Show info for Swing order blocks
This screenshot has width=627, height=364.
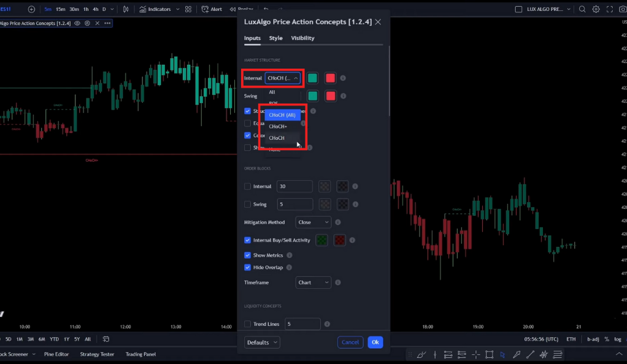[x=355, y=204]
